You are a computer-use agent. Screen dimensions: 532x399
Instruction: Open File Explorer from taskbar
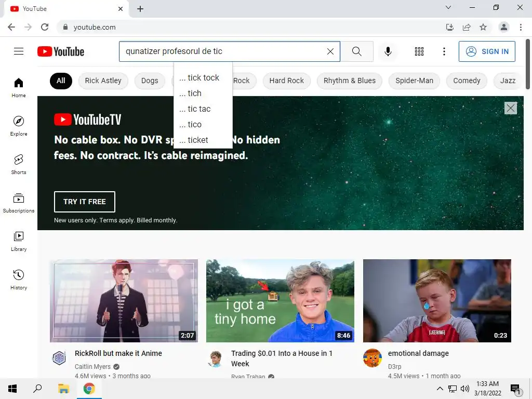pos(63,389)
